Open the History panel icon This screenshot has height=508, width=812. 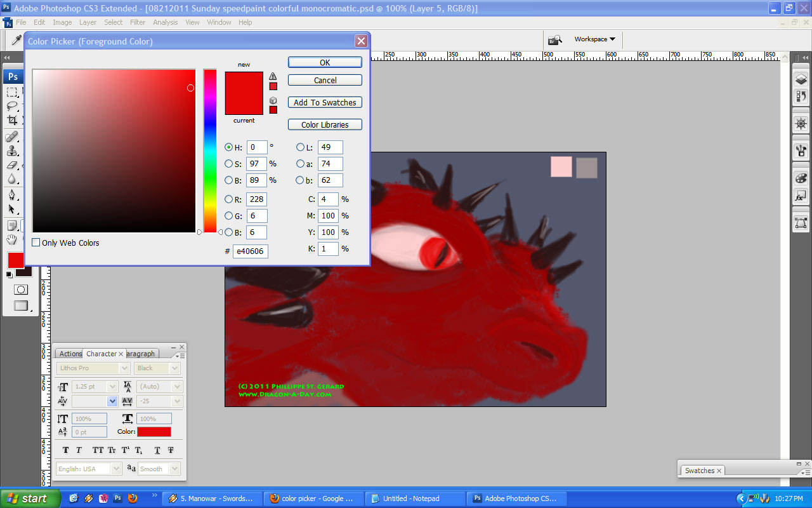tap(801, 97)
